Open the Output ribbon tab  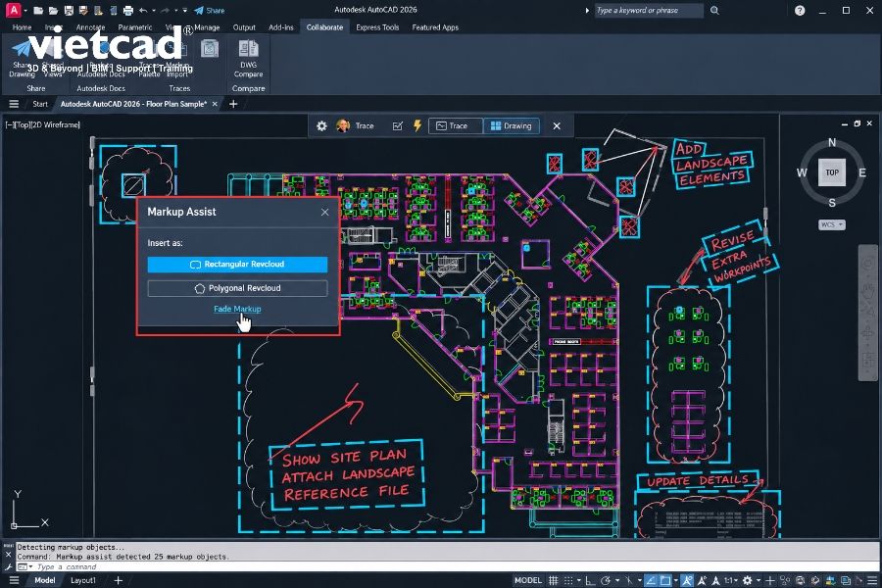coord(244,27)
